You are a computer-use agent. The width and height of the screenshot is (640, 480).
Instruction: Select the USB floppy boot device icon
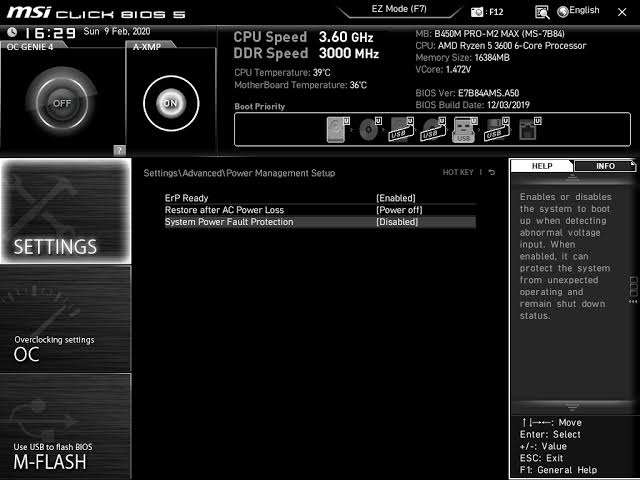(497, 129)
